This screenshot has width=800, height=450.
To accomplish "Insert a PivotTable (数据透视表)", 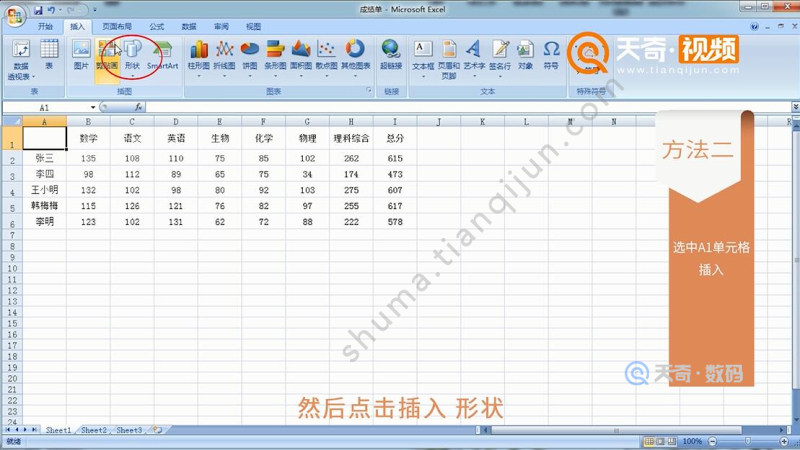I will [x=21, y=60].
